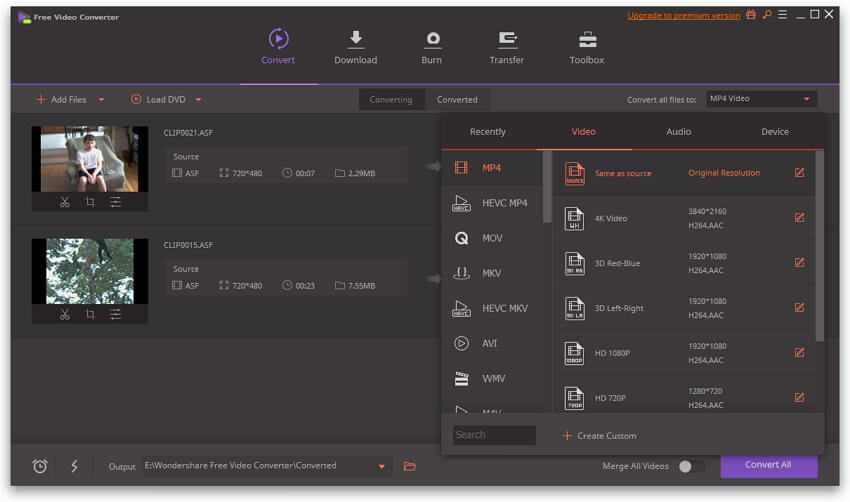Open Upgrade to premium version link
This screenshot has width=850, height=502.
pos(684,16)
